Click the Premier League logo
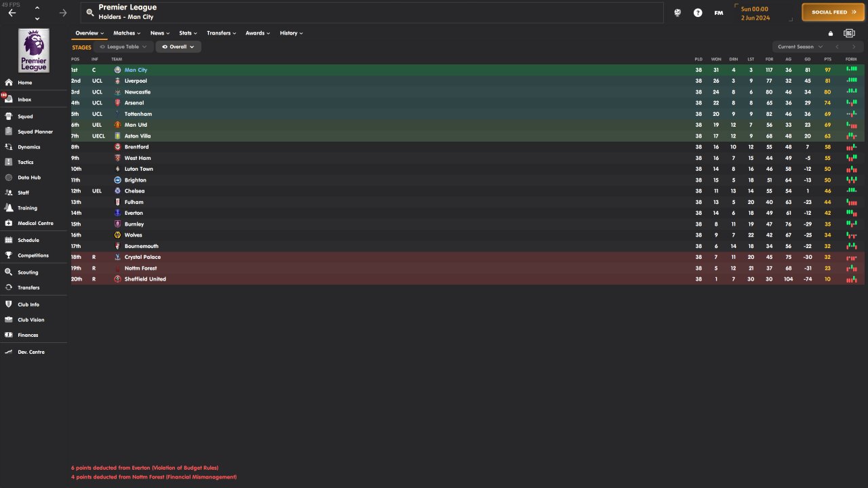Screen dimensions: 868x488 coord(34,50)
